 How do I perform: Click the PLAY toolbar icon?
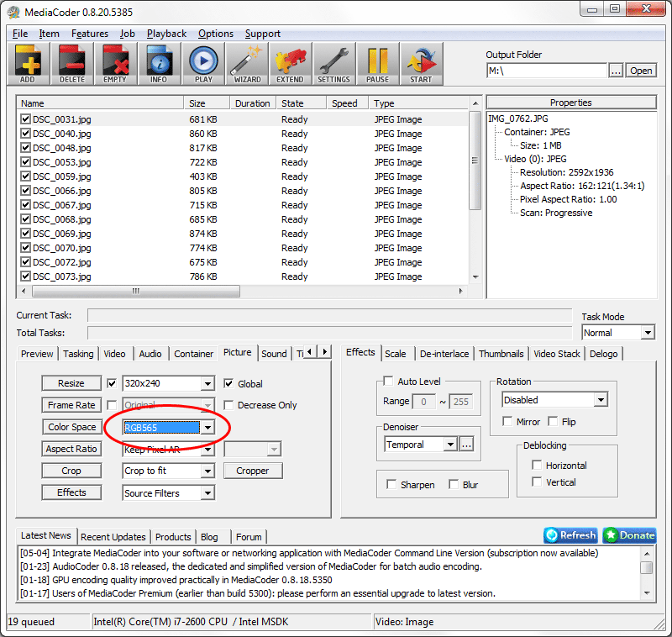point(203,63)
